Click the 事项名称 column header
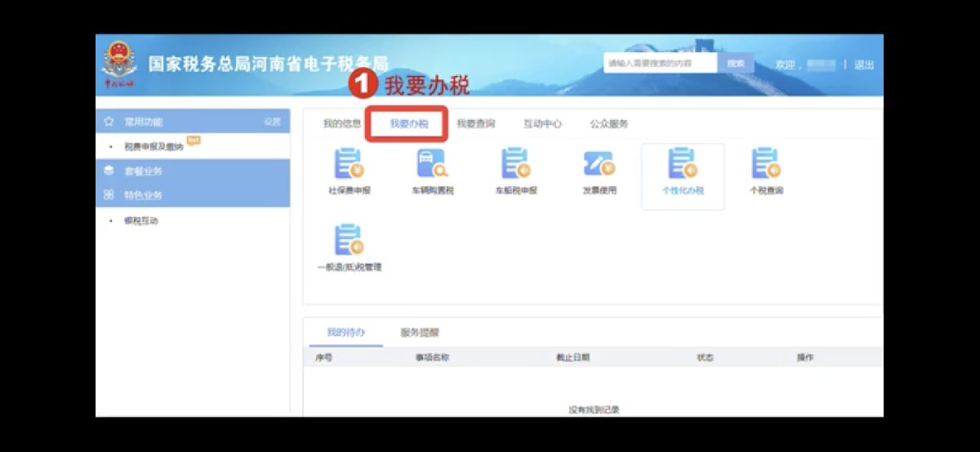 coord(432,358)
